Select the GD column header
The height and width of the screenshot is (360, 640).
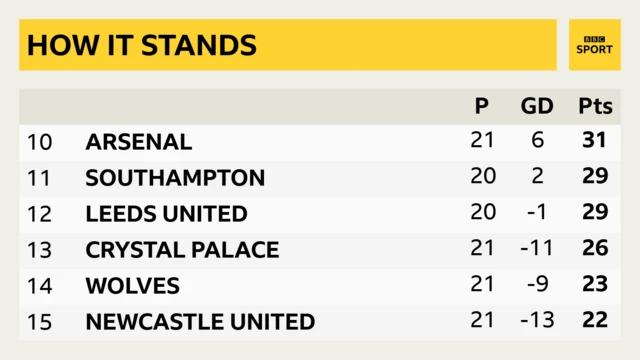537,106
